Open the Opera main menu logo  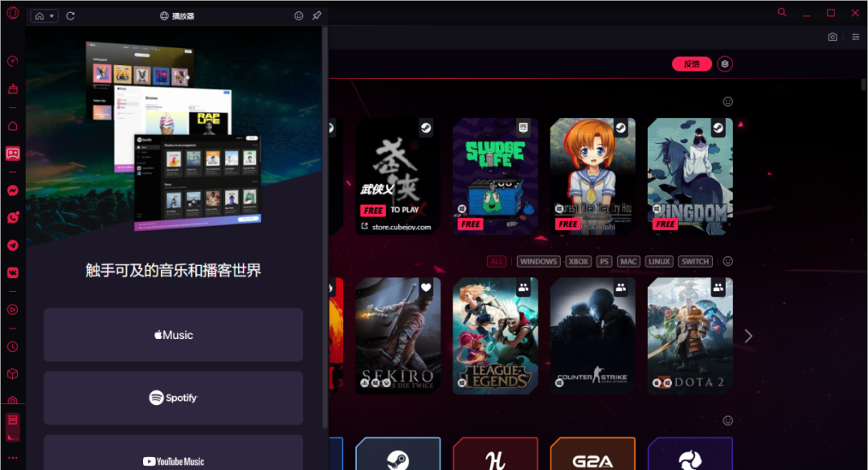click(x=12, y=13)
